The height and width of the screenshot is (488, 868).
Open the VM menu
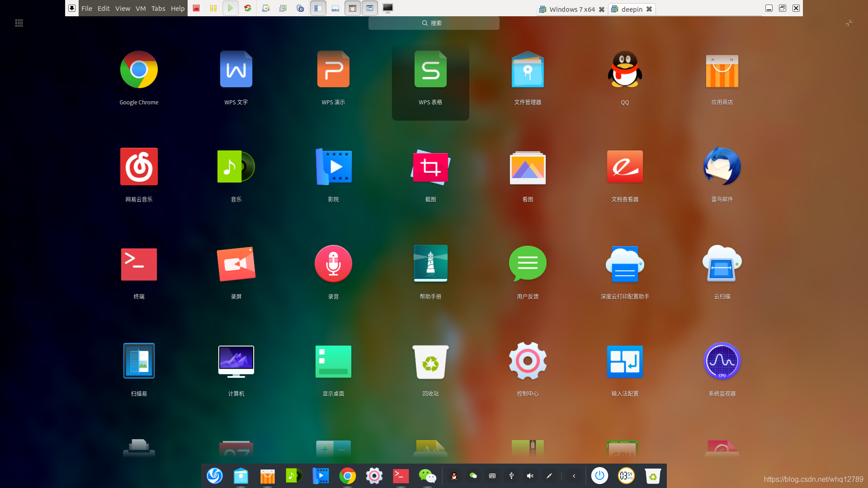(x=141, y=8)
